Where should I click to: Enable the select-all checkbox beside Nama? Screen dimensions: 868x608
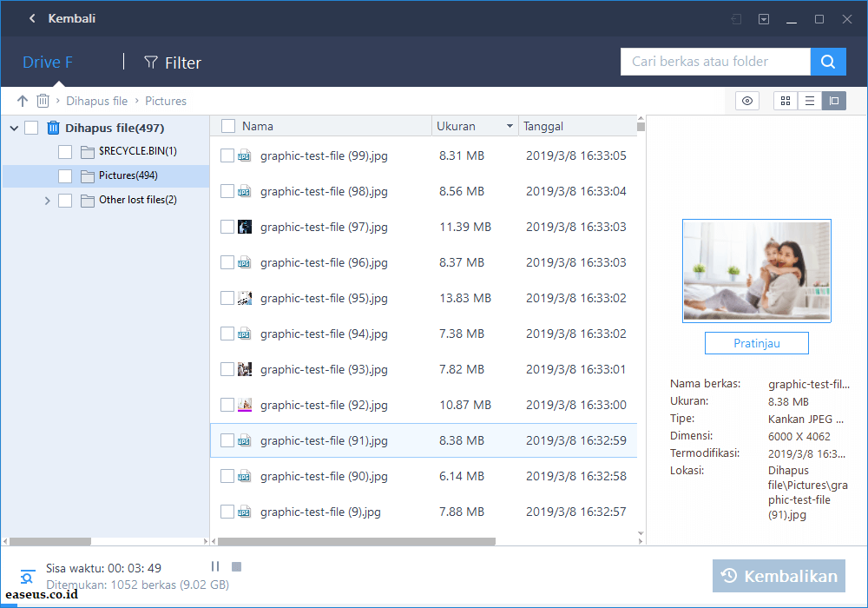228,126
